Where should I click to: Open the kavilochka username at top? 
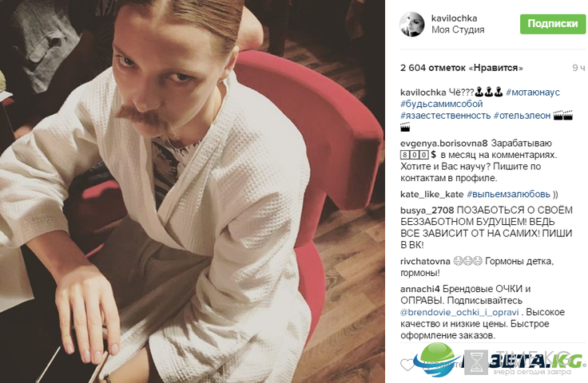454,18
